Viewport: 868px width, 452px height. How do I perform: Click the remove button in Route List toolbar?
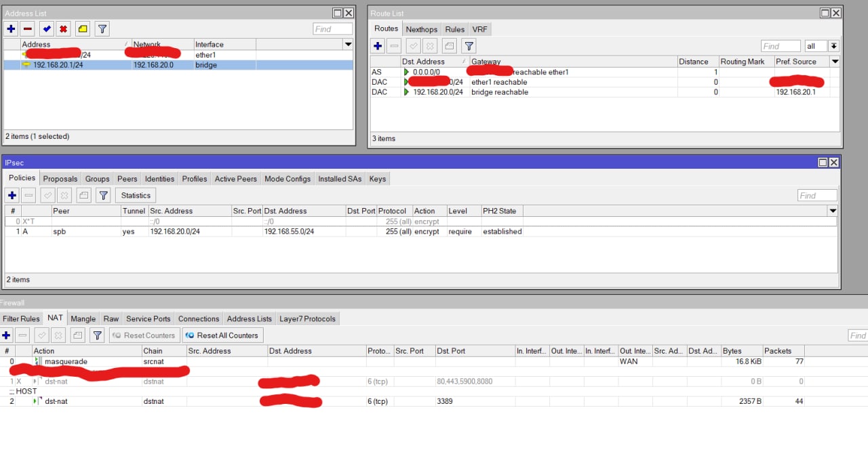pos(395,46)
